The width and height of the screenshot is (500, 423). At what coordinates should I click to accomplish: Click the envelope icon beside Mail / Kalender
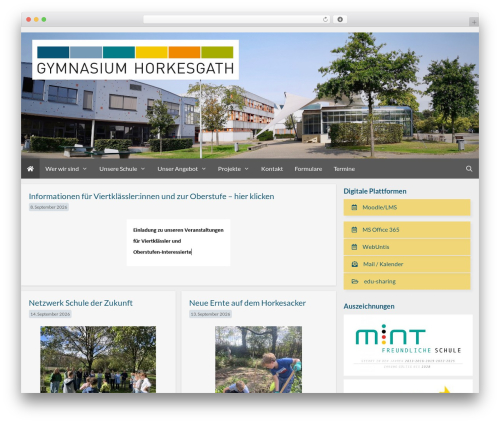[x=355, y=264]
